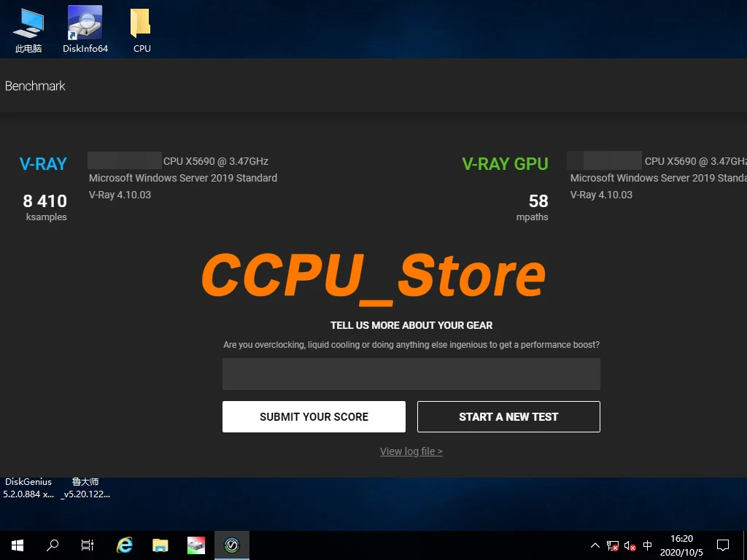Open Task View from the taskbar
This screenshot has width=747, height=560.
(x=88, y=545)
